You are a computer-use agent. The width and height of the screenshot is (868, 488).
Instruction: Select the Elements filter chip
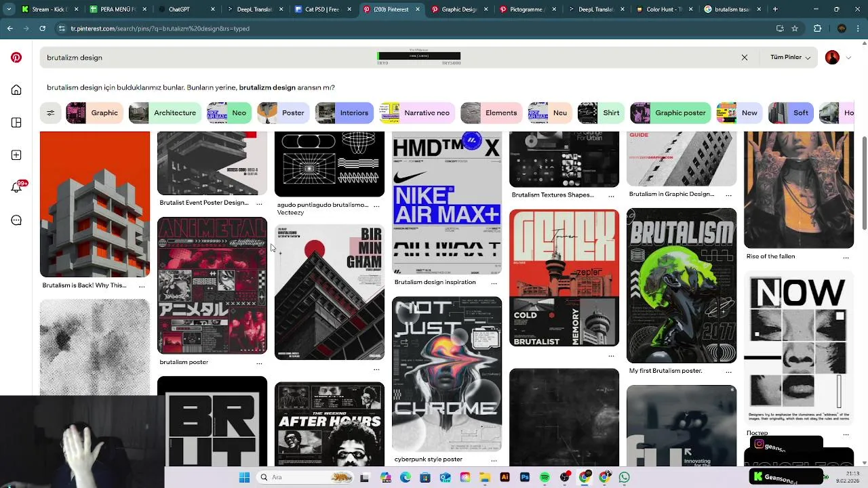(x=492, y=113)
